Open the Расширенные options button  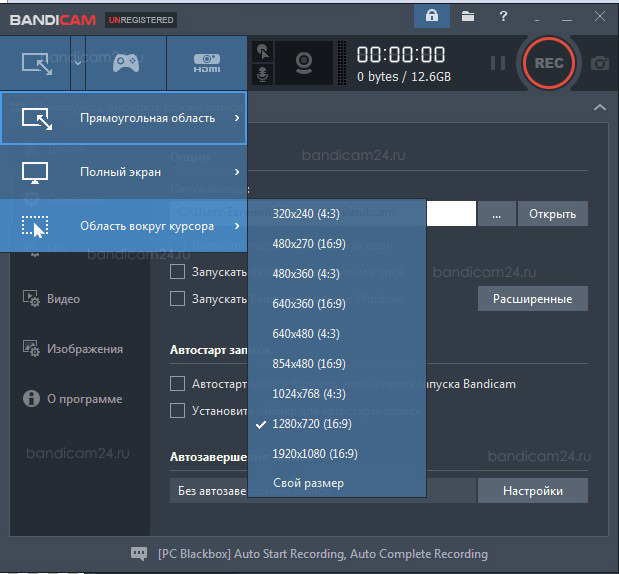pos(533,299)
